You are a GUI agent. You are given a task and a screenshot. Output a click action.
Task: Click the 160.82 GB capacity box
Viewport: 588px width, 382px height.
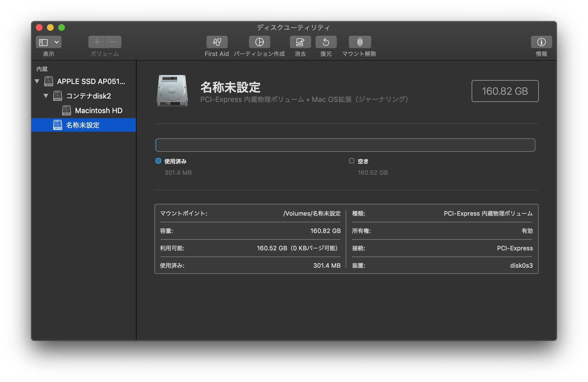tap(505, 91)
